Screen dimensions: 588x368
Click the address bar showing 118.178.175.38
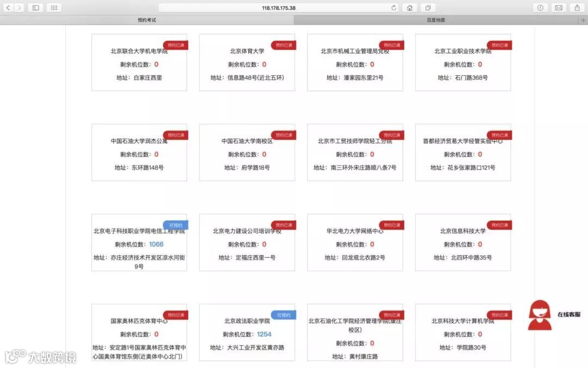279,8
